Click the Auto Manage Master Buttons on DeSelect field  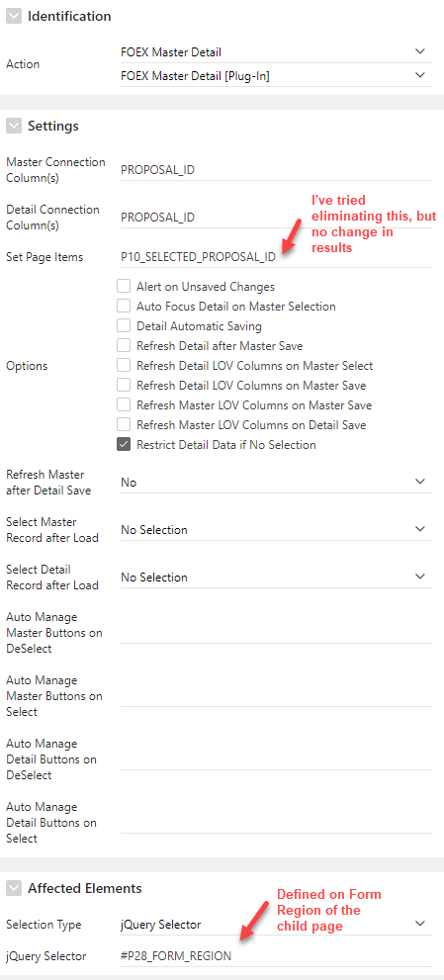(276, 633)
